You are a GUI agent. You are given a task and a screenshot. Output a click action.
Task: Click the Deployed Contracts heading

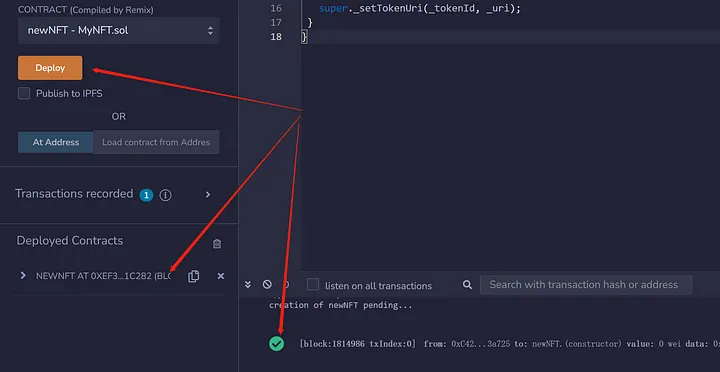[70, 241]
